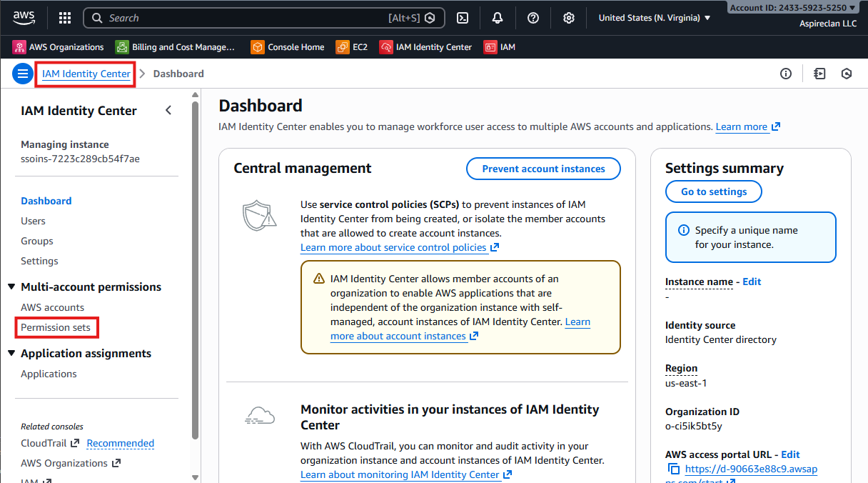Click the AWS logo home icon
868x483 pixels.
tap(24, 17)
